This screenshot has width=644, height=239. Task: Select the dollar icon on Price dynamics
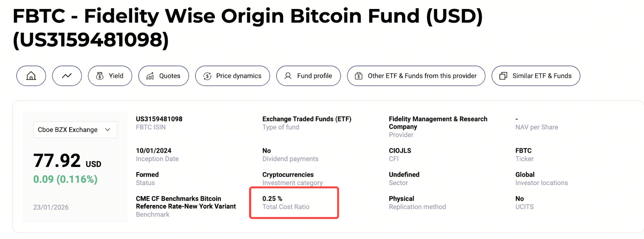click(x=207, y=76)
